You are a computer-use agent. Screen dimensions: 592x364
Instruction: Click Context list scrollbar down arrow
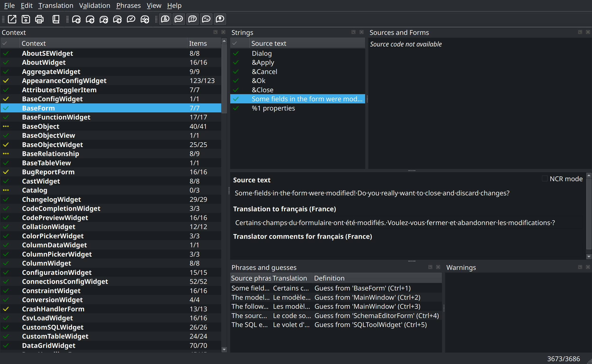(x=224, y=349)
